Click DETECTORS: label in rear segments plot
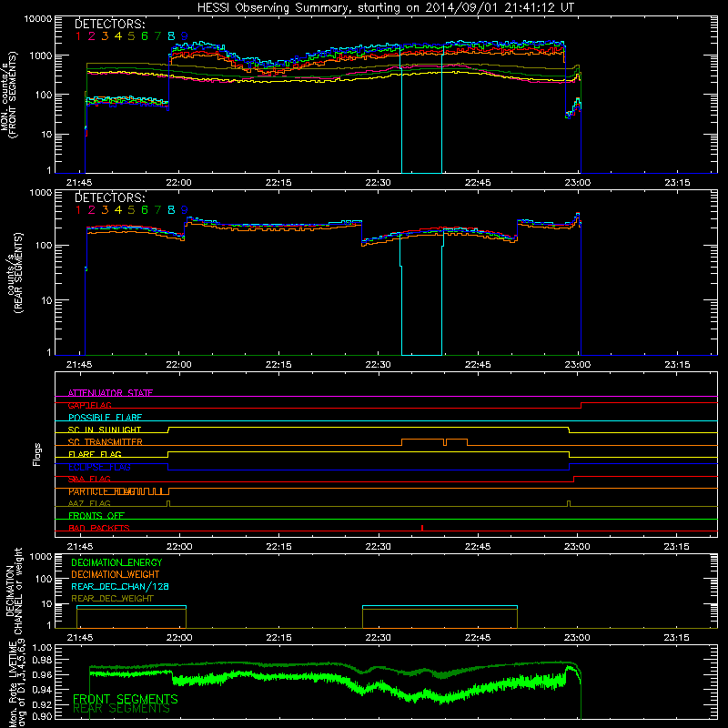The height and width of the screenshot is (728, 728). point(109,197)
